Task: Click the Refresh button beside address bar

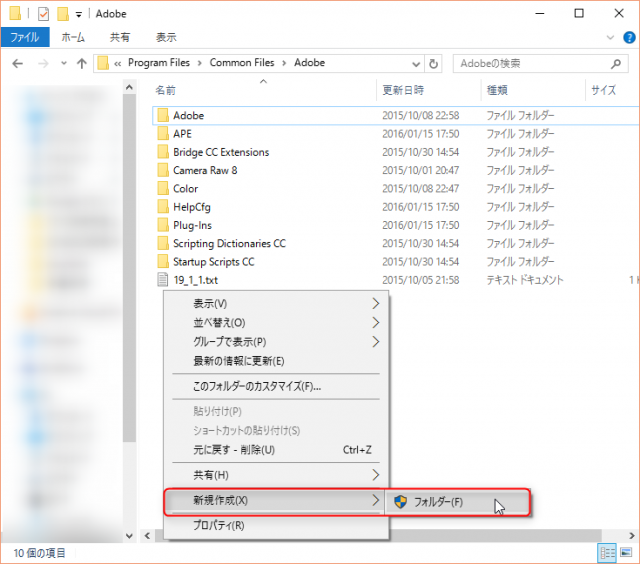Action: pyautogui.click(x=434, y=63)
